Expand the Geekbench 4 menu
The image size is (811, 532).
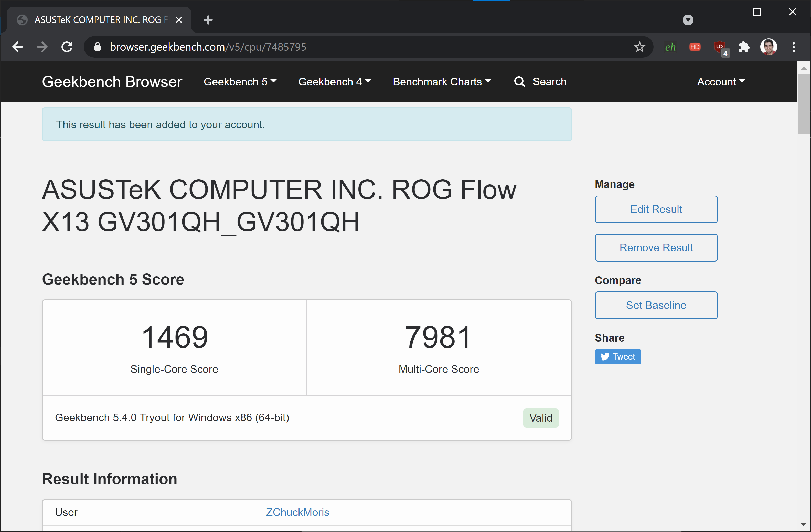point(335,82)
